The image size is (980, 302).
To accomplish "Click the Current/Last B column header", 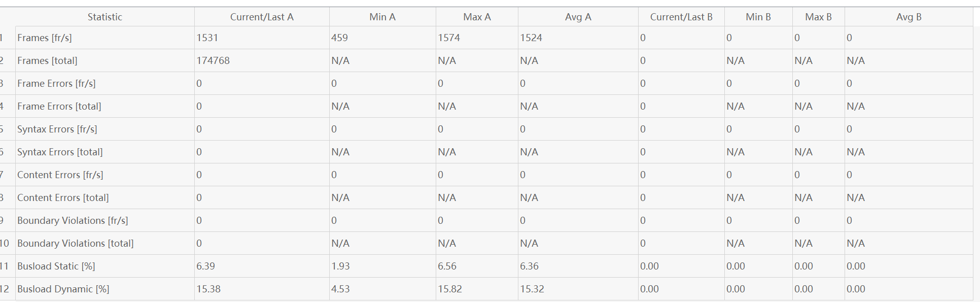I will click(681, 17).
